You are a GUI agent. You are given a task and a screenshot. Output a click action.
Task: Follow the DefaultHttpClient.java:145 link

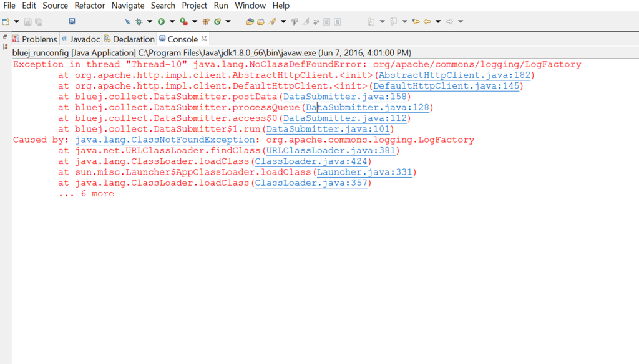pyautogui.click(x=446, y=86)
